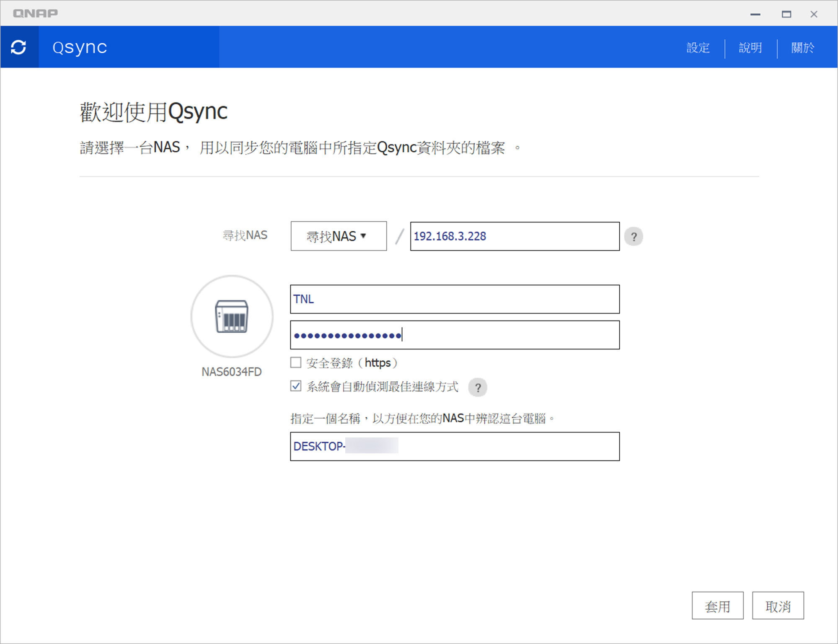This screenshot has width=838, height=644.
Task: Click the 歡迎使用Qsync heading
Action: 154,112
